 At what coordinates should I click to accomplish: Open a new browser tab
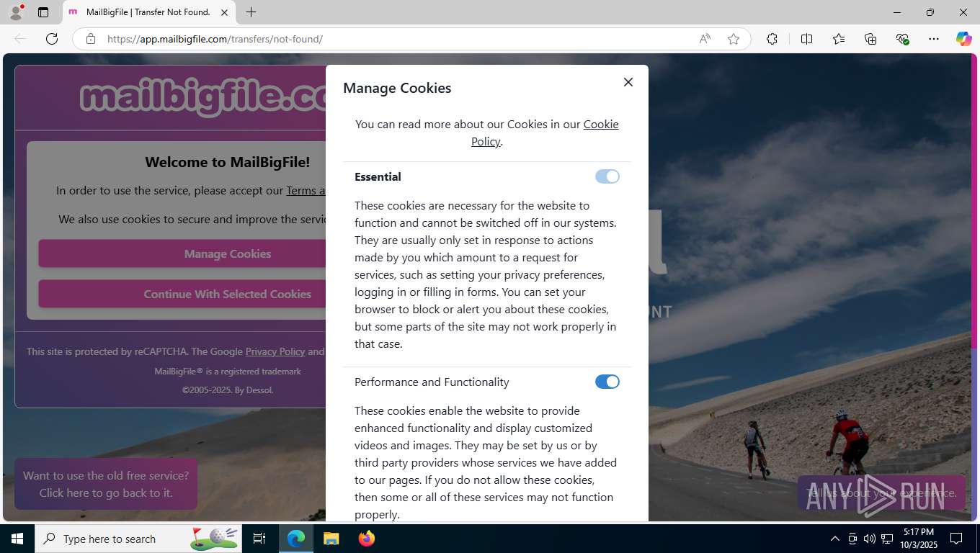click(x=251, y=12)
